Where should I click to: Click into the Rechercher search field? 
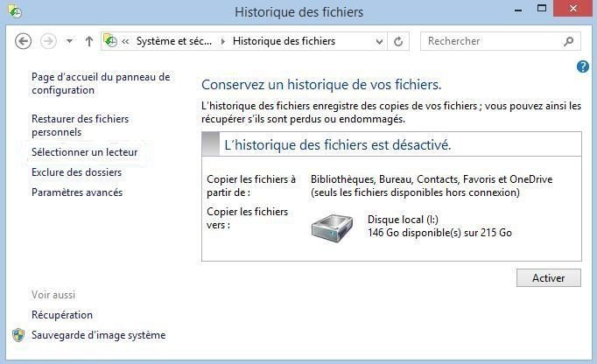(490, 41)
